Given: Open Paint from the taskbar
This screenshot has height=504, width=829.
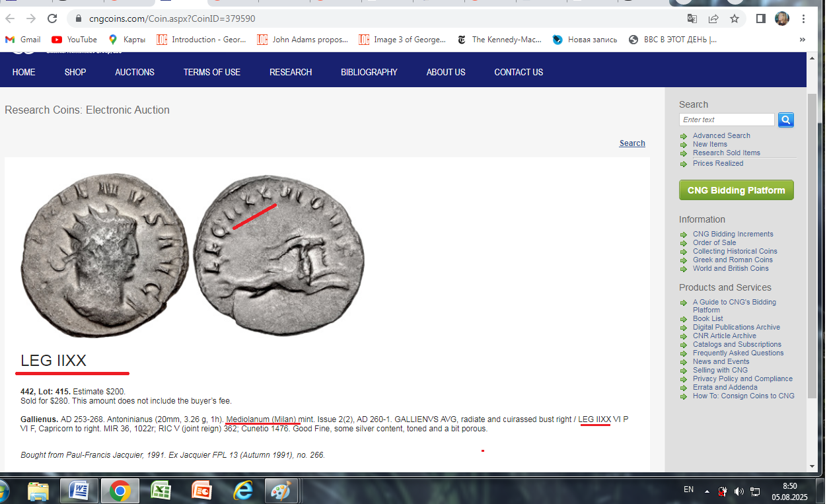Looking at the screenshot, I should pos(281,491).
